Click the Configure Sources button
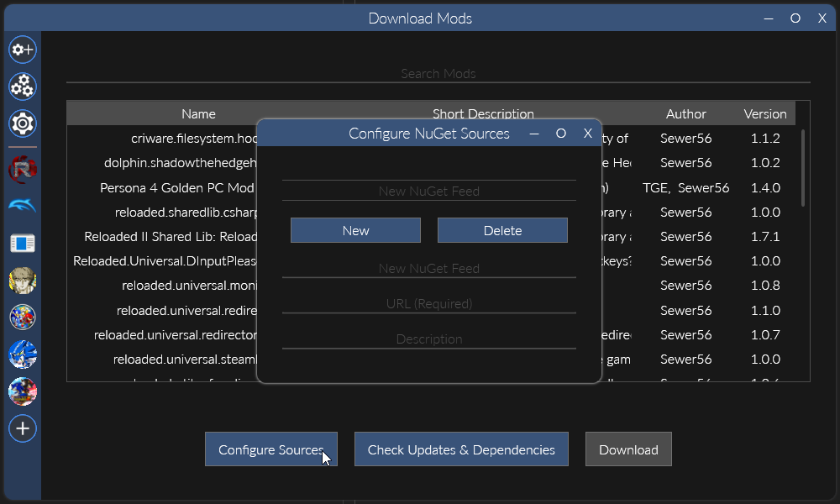Viewport: 840px width, 504px height. (x=271, y=449)
